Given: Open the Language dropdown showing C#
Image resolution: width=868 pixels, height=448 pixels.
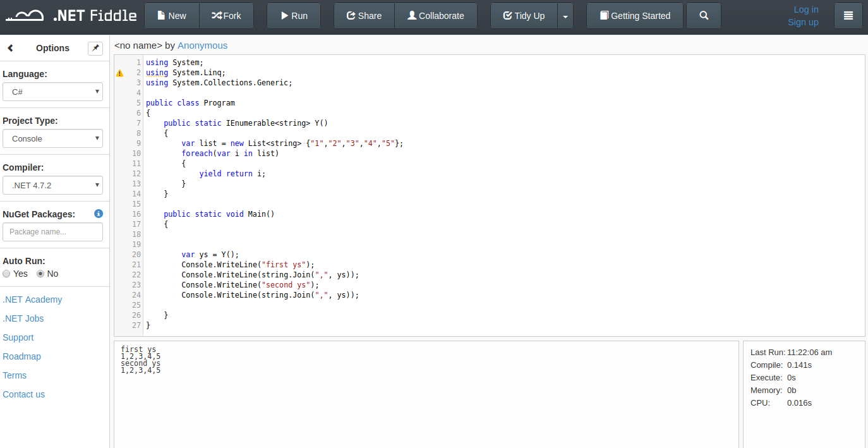Looking at the screenshot, I should coord(52,92).
